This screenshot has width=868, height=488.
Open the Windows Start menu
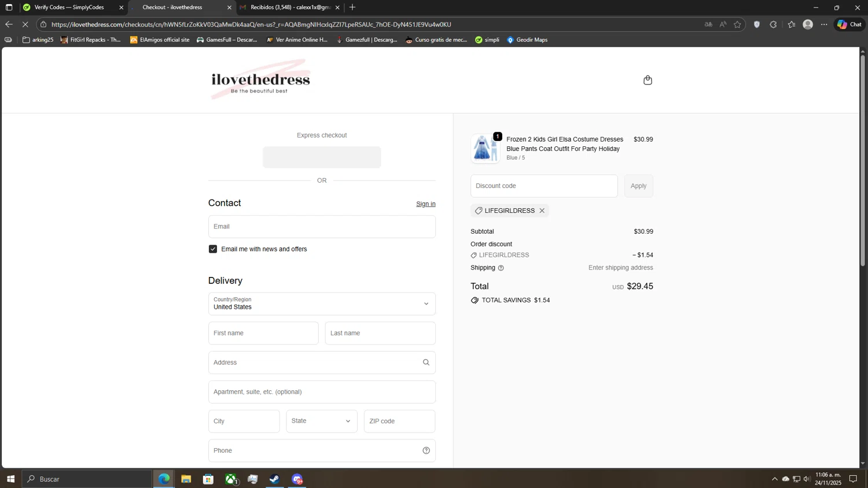(x=10, y=479)
